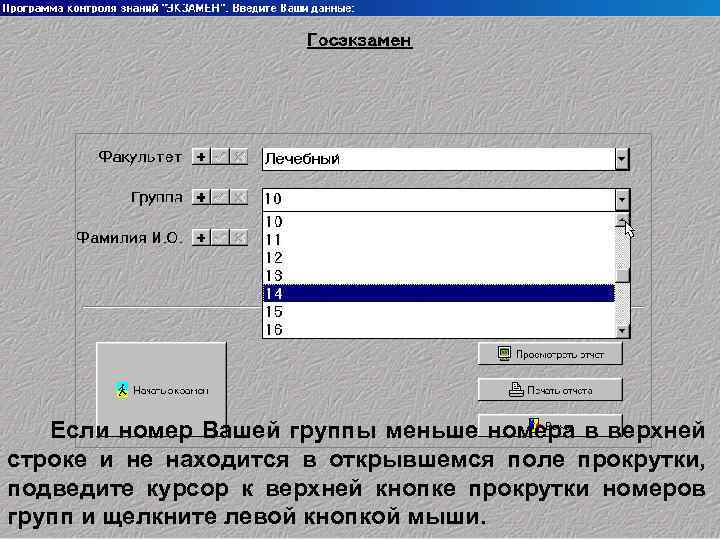Select group 11 in the dropdown list
The image size is (720, 540).
coord(439,240)
